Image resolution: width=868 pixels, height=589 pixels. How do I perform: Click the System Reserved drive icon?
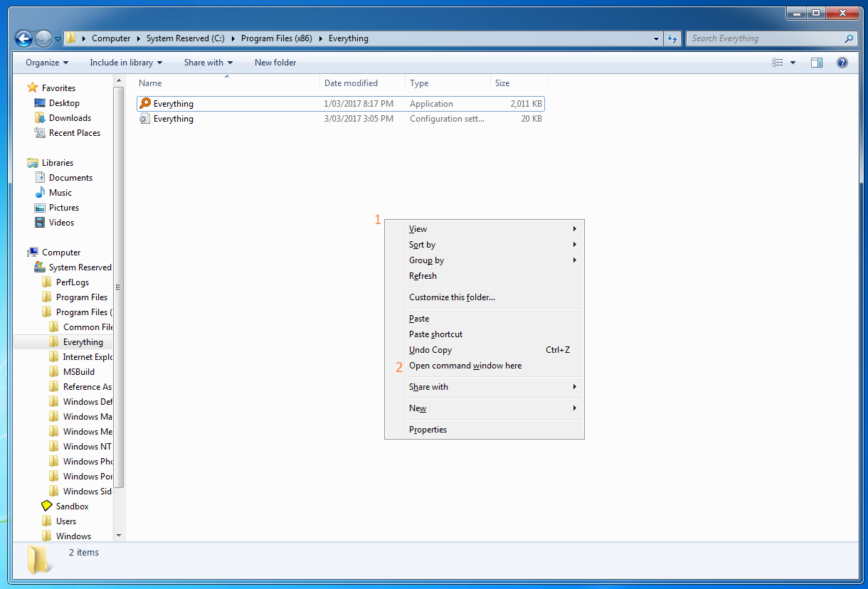pos(40,267)
